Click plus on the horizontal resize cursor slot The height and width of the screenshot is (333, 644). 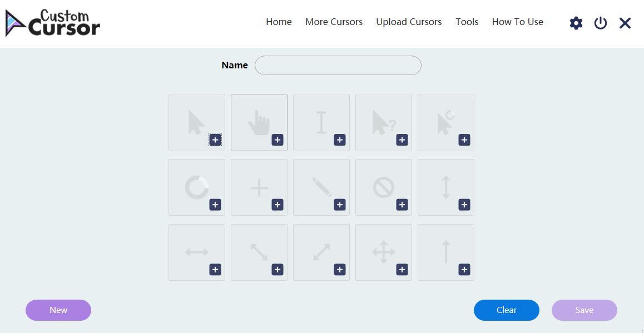215,270
